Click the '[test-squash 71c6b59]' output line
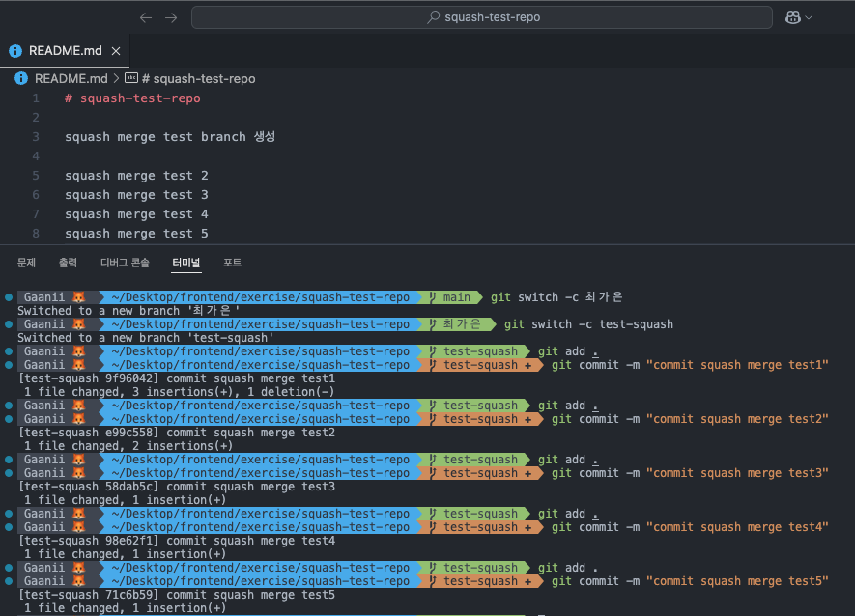Screen dimensions: 855x616 pos(177,595)
